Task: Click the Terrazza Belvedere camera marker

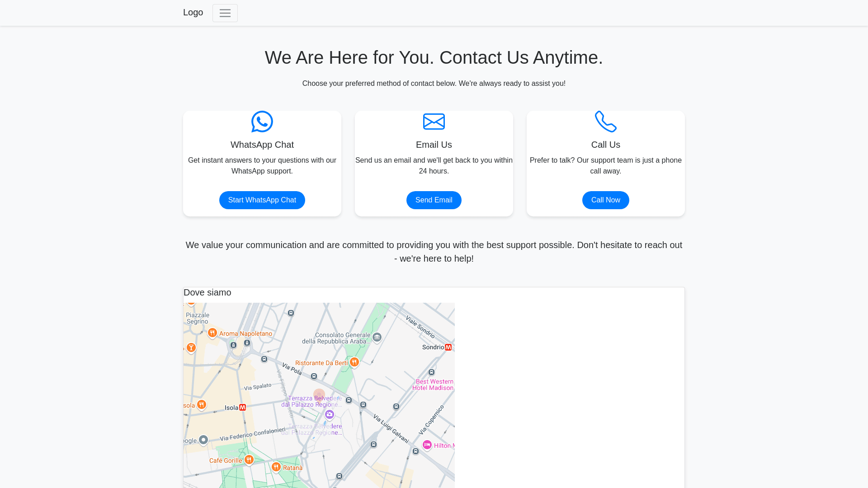Action: pyautogui.click(x=330, y=414)
